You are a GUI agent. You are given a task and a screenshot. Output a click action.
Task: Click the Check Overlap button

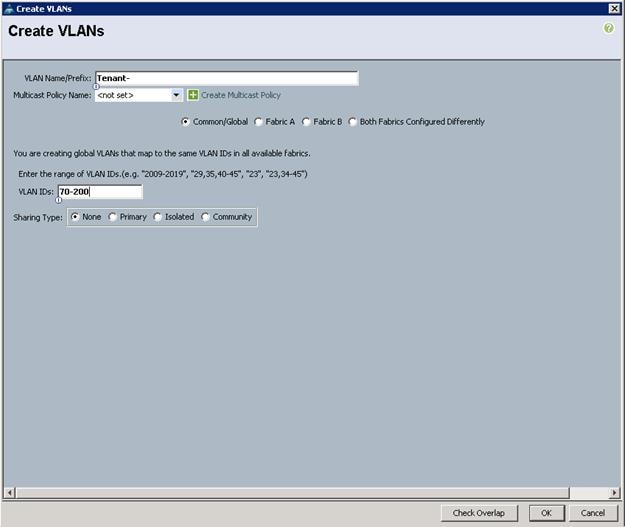[x=479, y=513]
